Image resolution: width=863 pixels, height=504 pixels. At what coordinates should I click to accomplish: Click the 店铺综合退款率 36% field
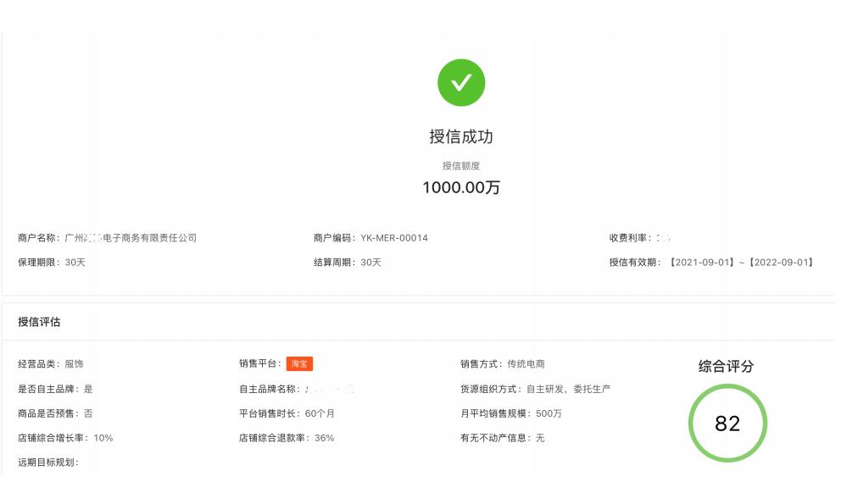287,438
